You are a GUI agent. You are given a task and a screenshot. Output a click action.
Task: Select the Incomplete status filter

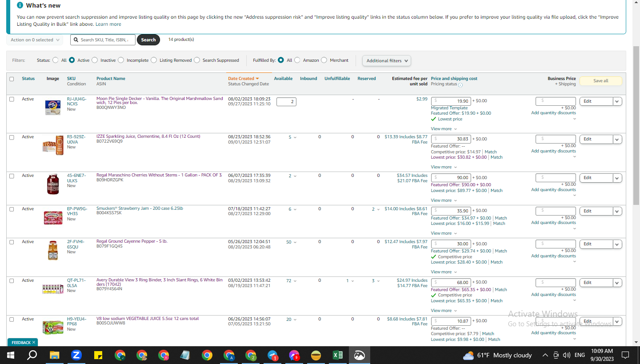point(121,60)
